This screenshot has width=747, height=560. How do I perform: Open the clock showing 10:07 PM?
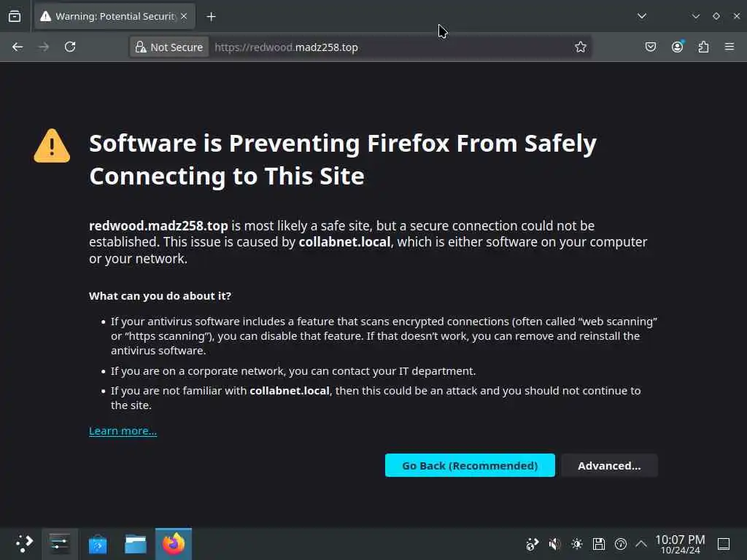click(x=680, y=544)
